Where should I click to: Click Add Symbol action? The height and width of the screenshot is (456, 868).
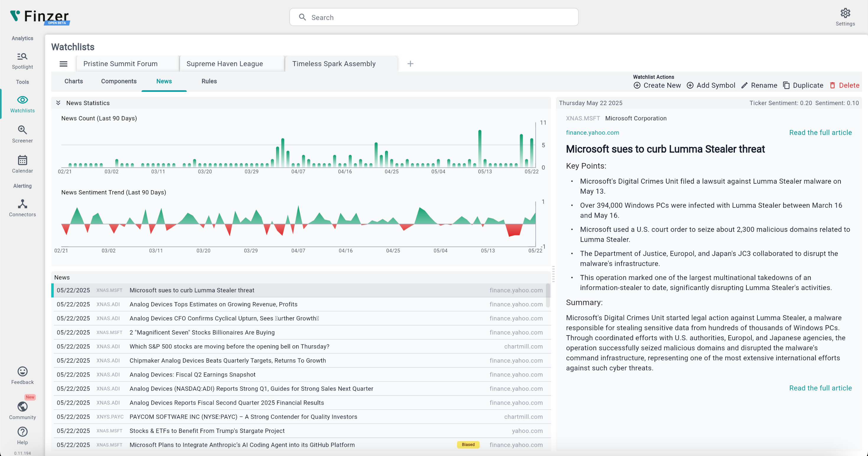click(x=711, y=85)
